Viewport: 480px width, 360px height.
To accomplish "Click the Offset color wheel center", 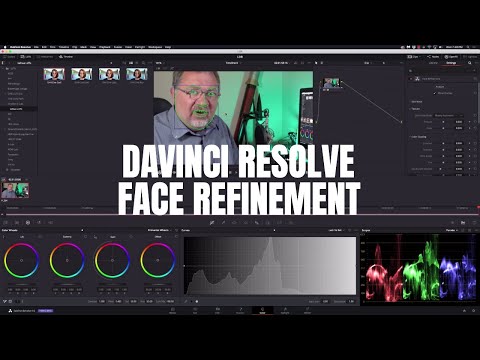I will [158, 260].
